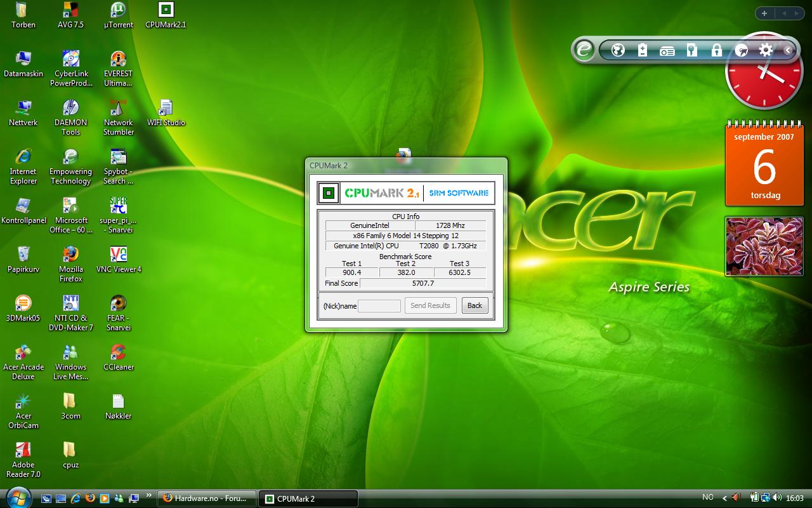Launch Adobe Reader 7.0 shortcut
The height and width of the screenshot is (508, 812).
(x=23, y=460)
